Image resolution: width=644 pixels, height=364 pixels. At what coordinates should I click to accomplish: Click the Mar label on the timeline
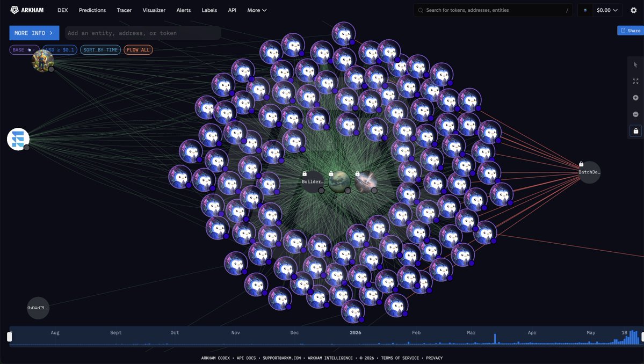(x=471, y=332)
